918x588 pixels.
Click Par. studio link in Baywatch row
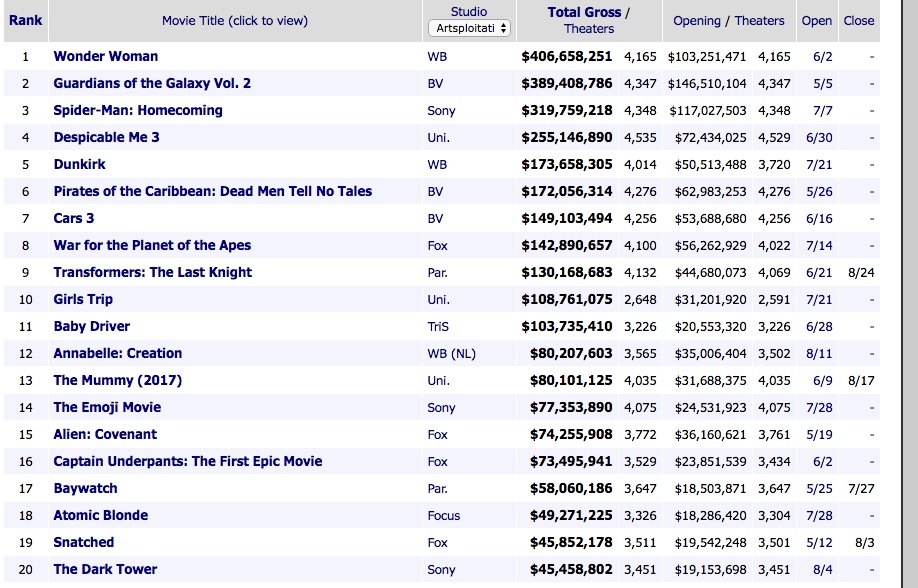[437, 488]
